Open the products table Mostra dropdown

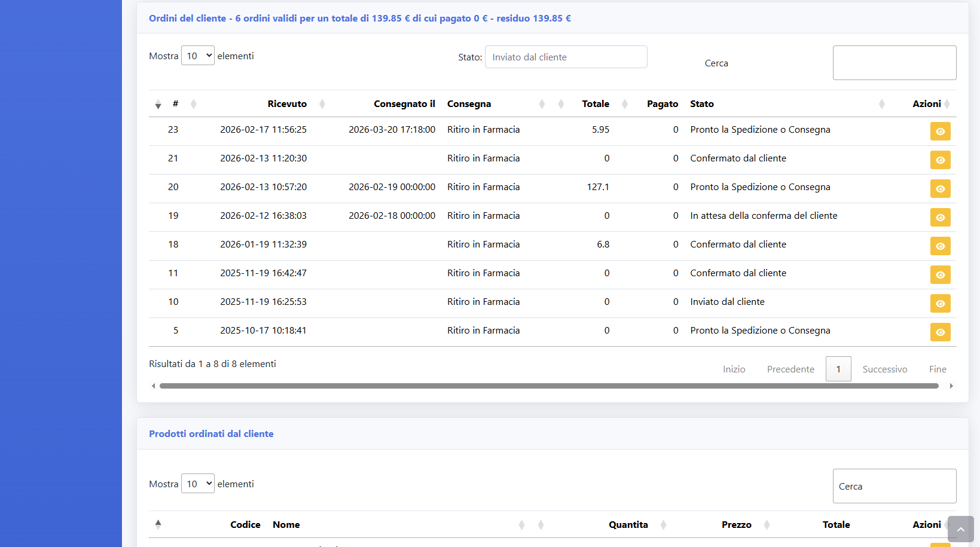point(197,484)
